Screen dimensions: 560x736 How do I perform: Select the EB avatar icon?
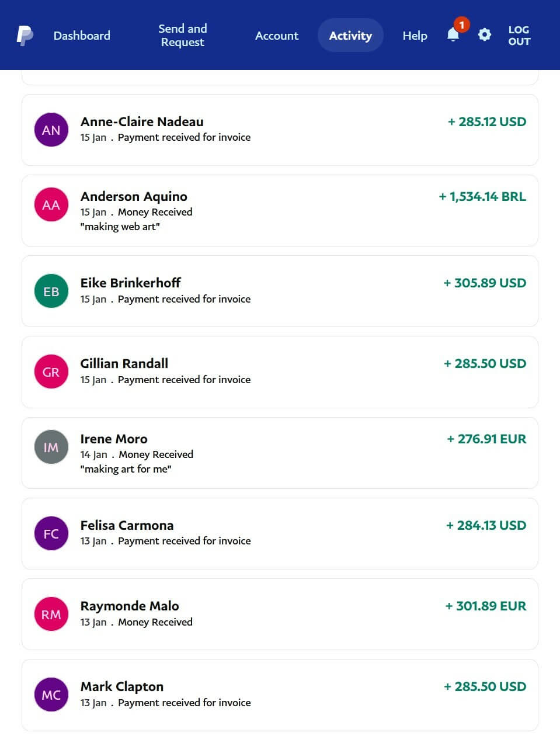click(51, 291)
